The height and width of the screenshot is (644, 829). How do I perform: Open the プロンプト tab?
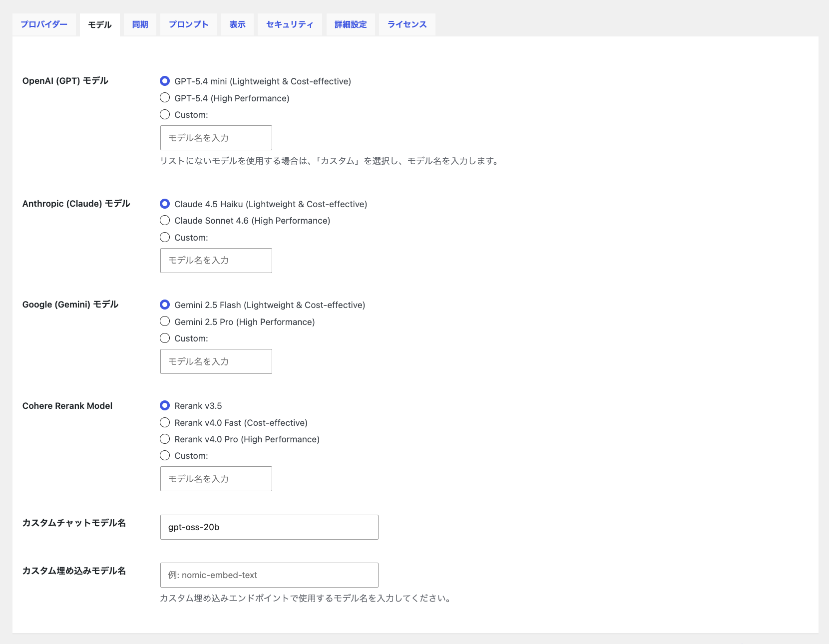click(188, 24)
